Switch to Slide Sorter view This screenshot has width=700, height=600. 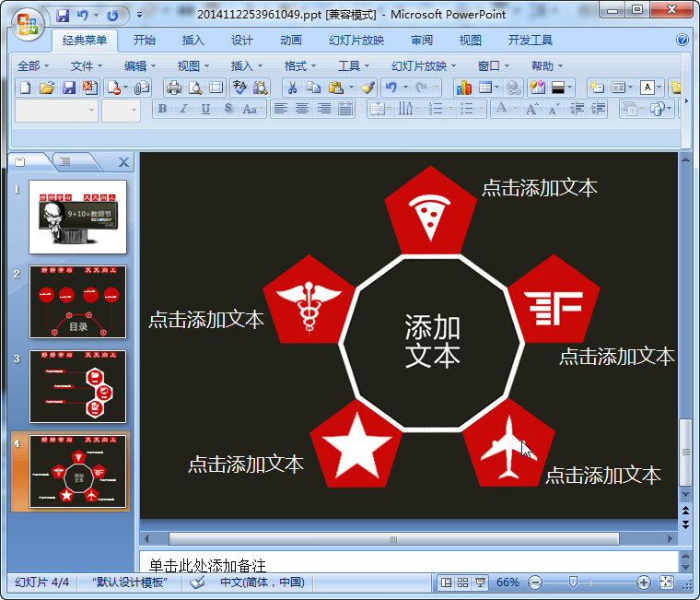[463, 582]
